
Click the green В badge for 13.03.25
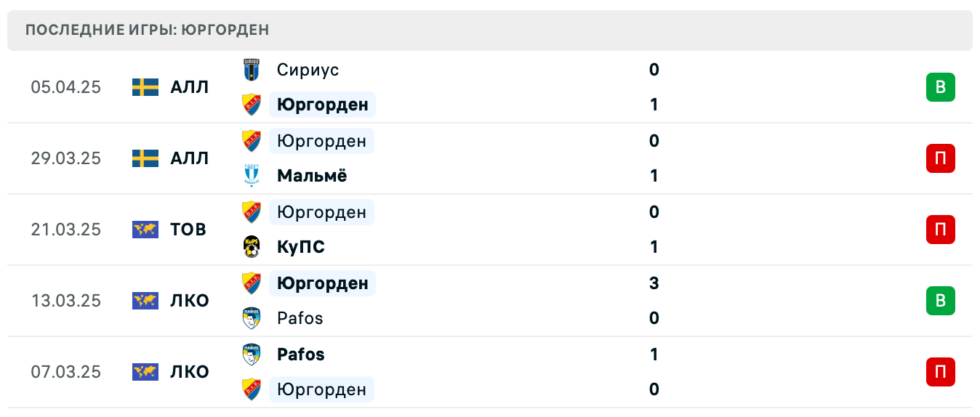[940, 301]
